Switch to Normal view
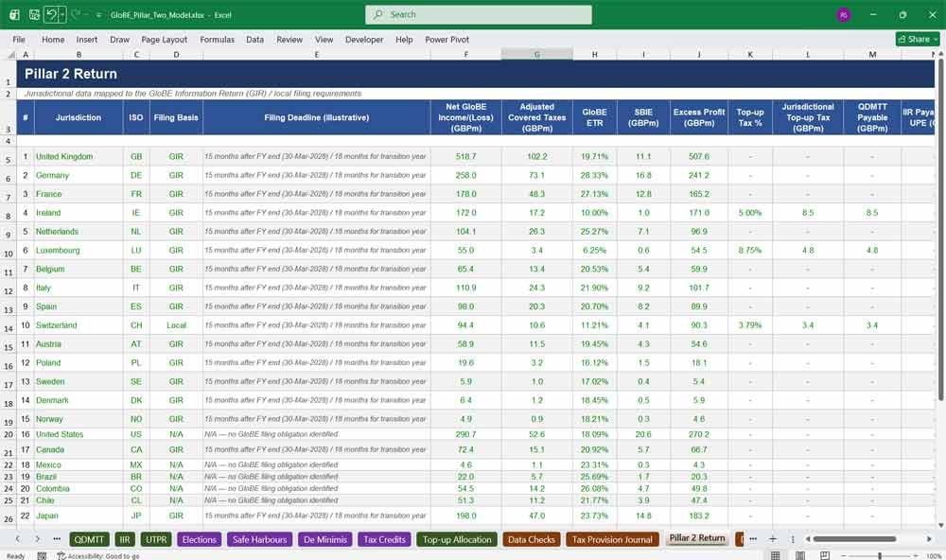Viewport: 946px width, 560px height. tap(776, 556)
